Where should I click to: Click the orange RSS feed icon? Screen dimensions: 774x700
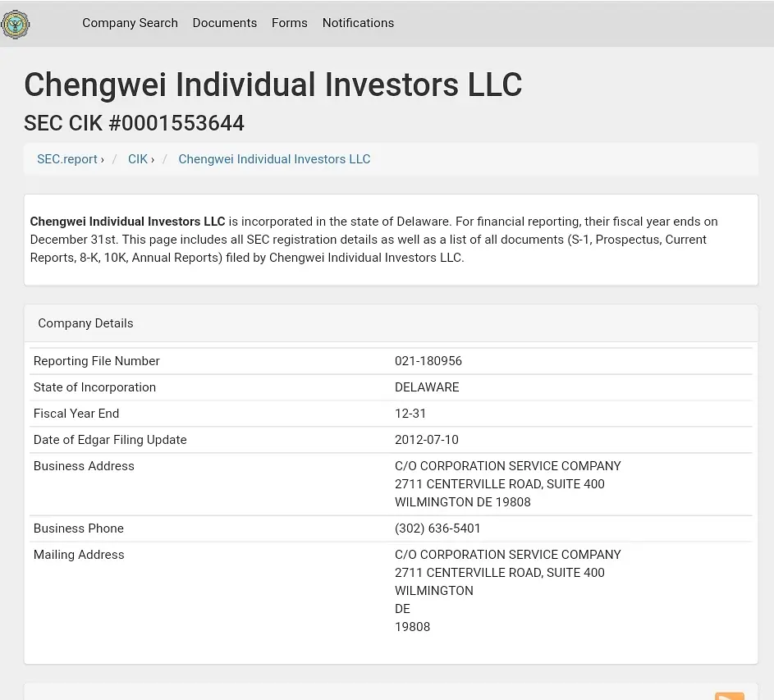tap(729, 696)
